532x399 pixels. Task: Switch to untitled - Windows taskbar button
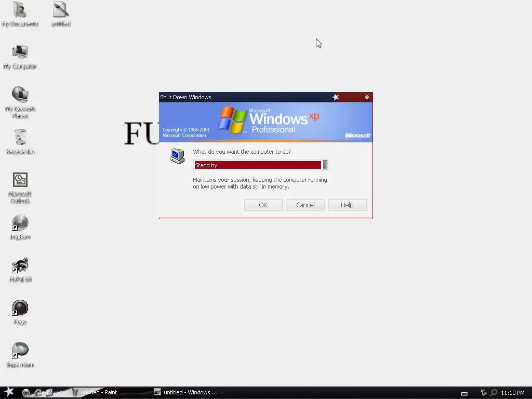(x=186, y=392)
